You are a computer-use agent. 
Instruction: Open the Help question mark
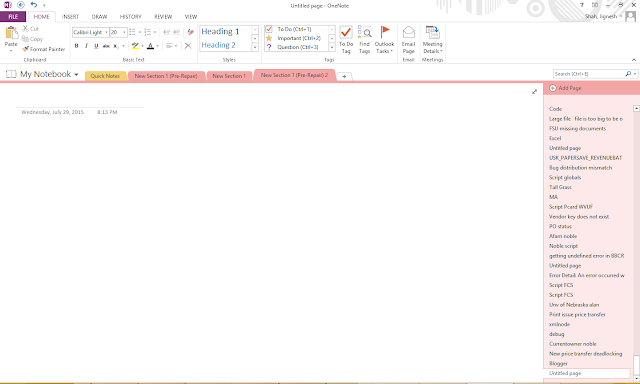[582, 5]
